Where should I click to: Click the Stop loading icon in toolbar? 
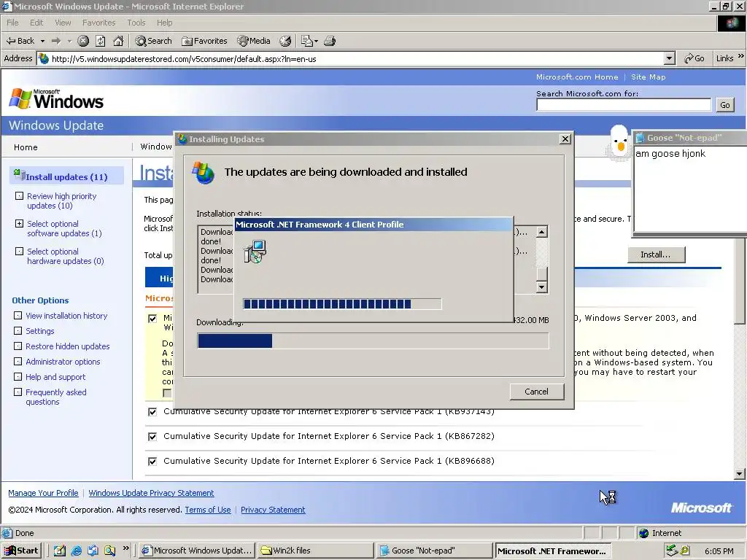[83, 41]
